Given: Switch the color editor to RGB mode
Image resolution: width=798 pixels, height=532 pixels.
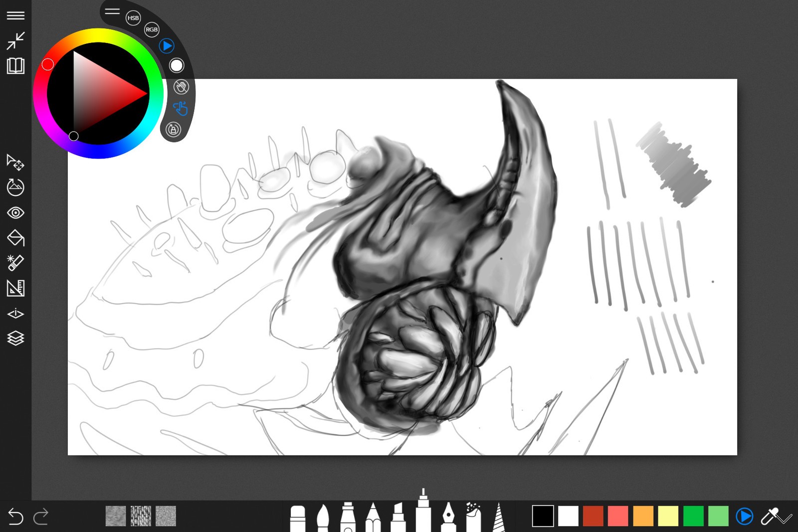Looking at the screenshot, I should tap(152, 30).
